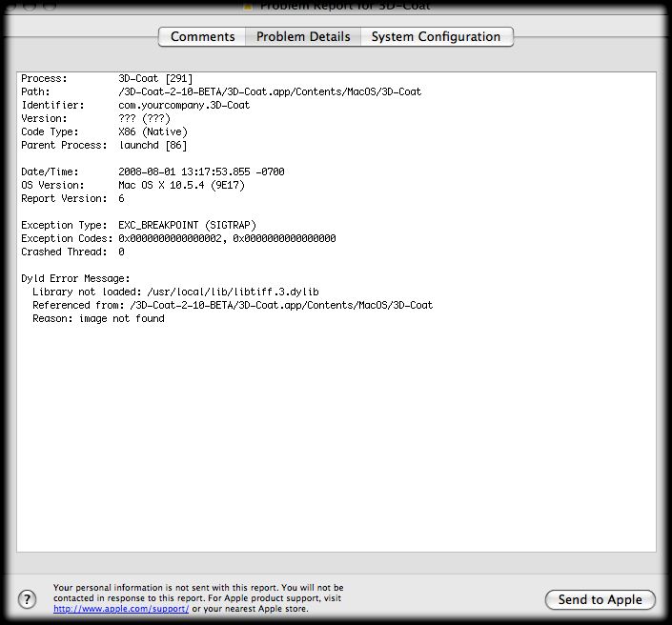Select the Problem Details tab
The width and height of the screenshot is (672, 625).
(x=303, y=37)
